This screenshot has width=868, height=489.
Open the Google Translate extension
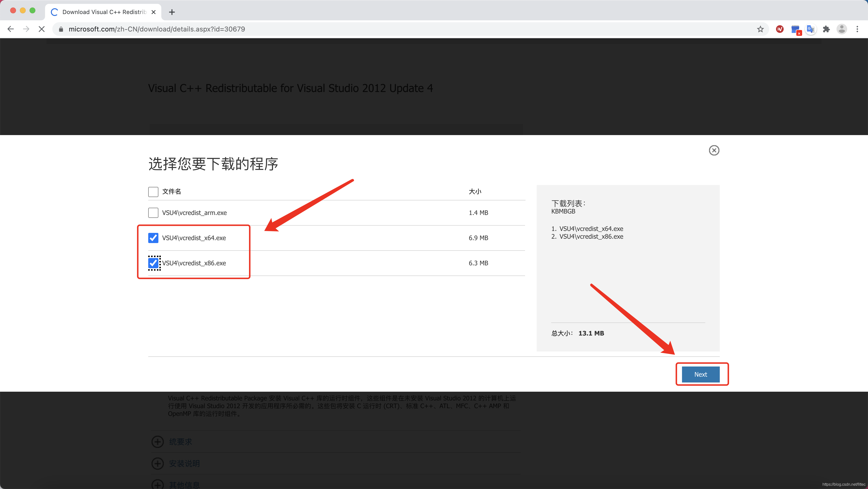811,29
